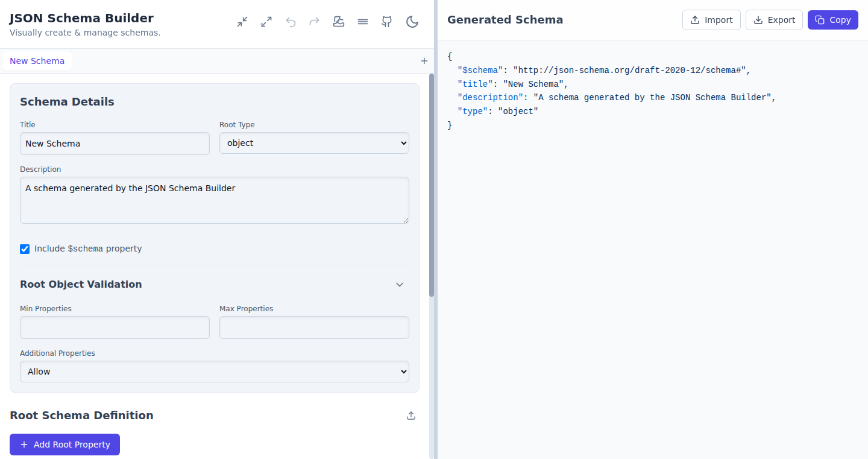This screenshot has width=868, height=459.
Task: Click into the Description textarea
Action: click(x=215, y=200)
